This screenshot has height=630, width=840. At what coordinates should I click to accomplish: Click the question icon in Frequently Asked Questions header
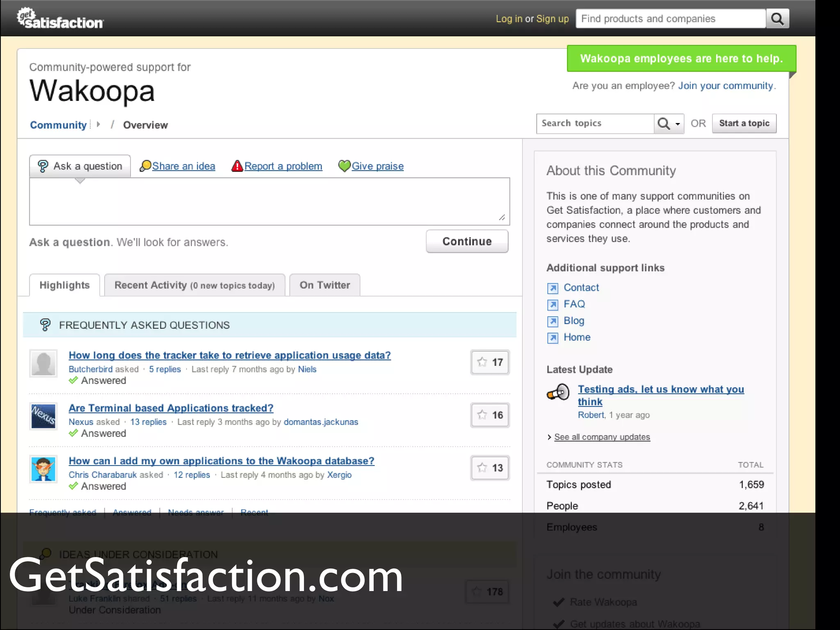(45, 325)
